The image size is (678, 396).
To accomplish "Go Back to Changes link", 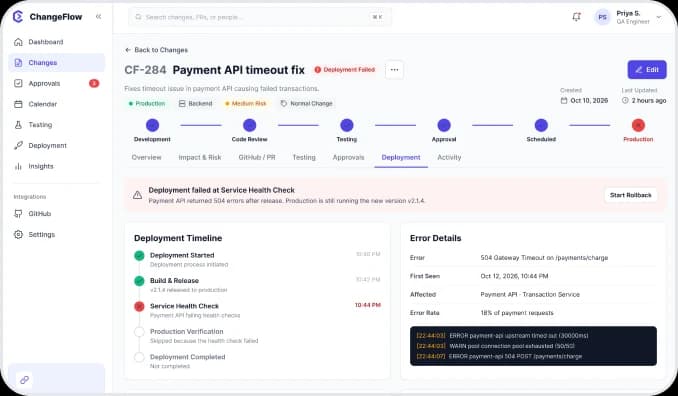I will coord(156,50).
